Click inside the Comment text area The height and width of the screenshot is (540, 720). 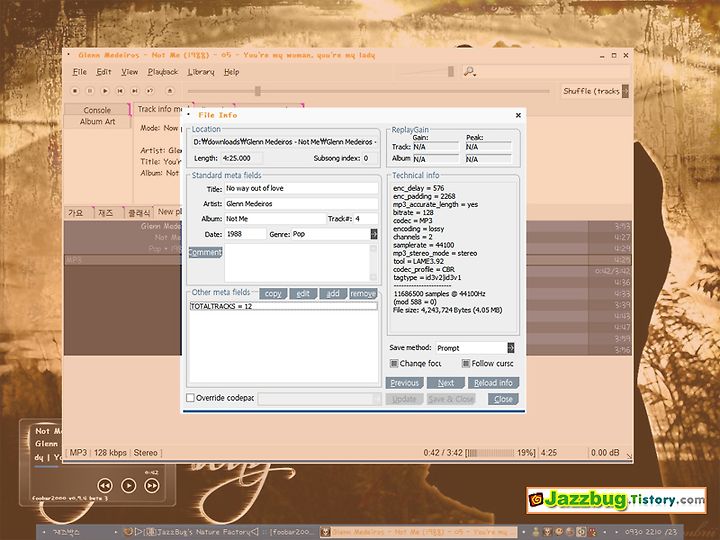(297, 263)
